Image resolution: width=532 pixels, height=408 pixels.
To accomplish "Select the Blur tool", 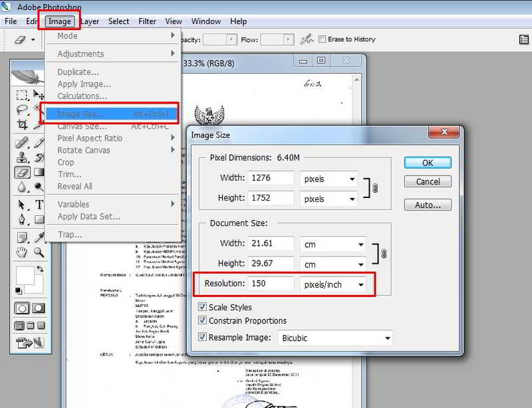I will pyautogui.click(x=22, y=187).
